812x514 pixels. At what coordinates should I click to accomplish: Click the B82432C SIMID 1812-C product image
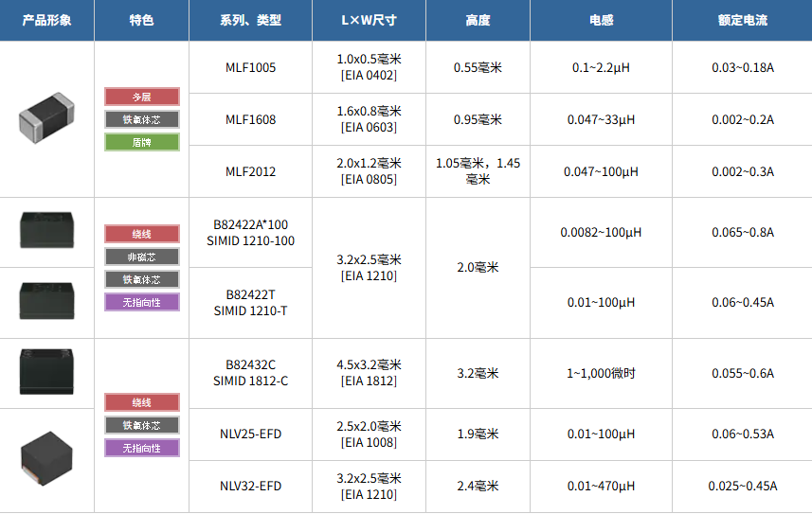[46, 372]
